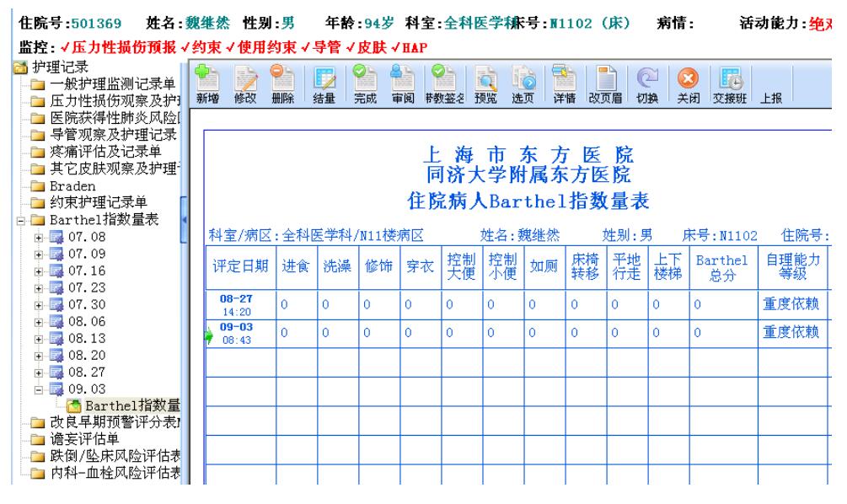847x504 pixels.
Task: Open 预览 (preview) from the toolbar
Action: point(485,84)
